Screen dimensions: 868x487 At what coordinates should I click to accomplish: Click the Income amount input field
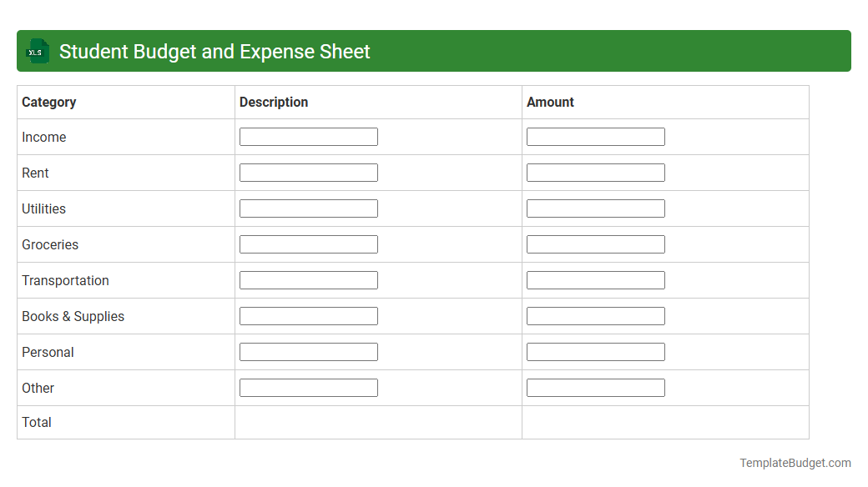pos(595,136)
